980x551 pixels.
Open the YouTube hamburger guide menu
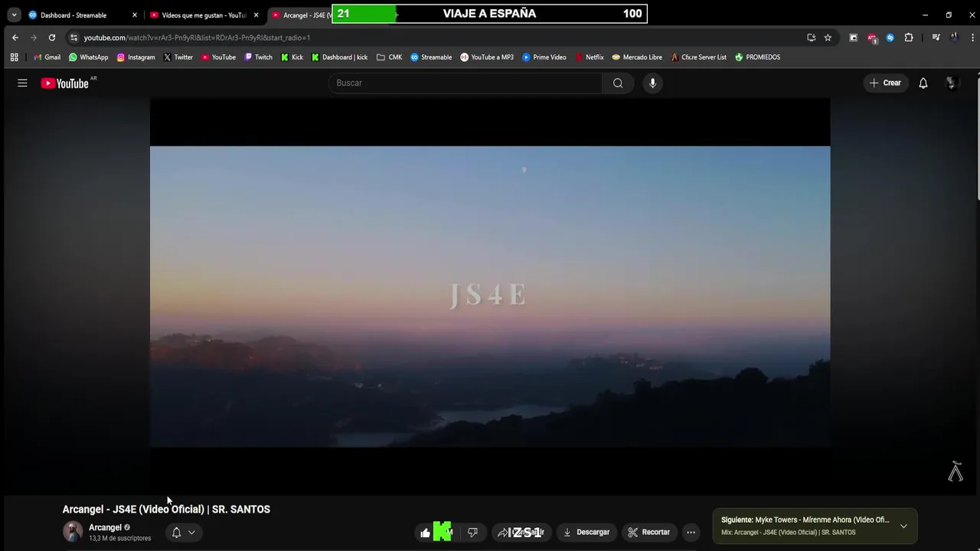(22, 83)
